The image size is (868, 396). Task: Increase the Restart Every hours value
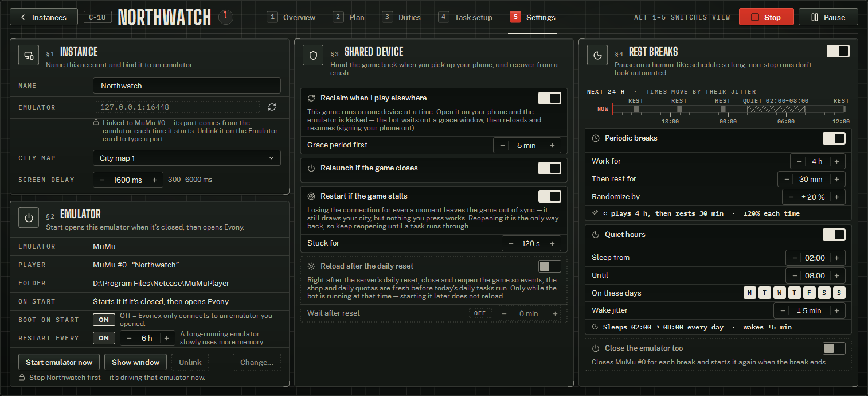point(166,338)
